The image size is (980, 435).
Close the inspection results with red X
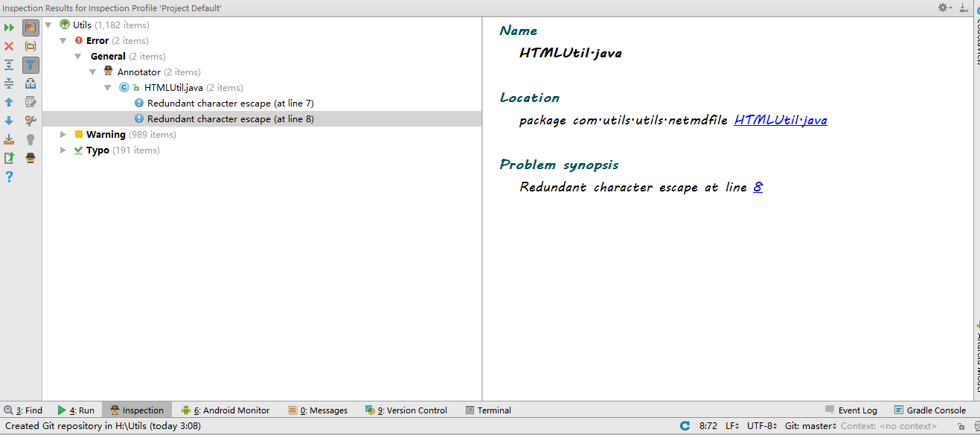9,46
